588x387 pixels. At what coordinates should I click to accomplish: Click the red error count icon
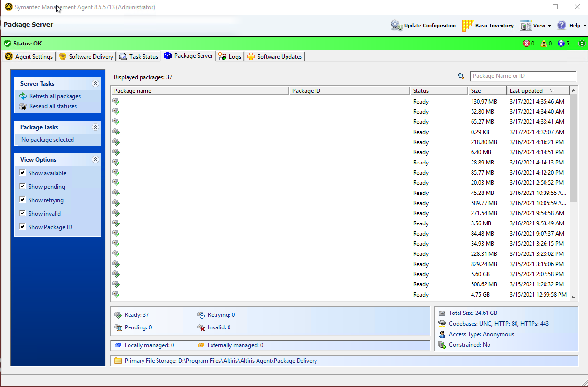coord(526,44)
